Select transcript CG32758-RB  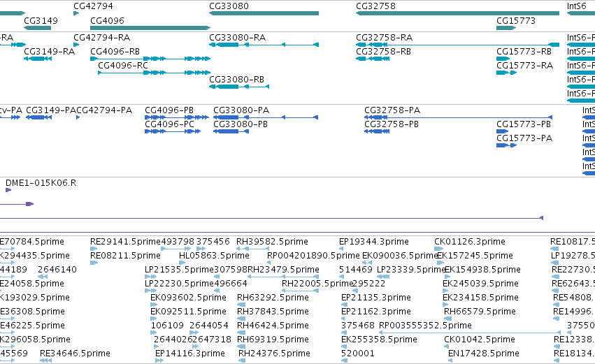tap(383, 52)
